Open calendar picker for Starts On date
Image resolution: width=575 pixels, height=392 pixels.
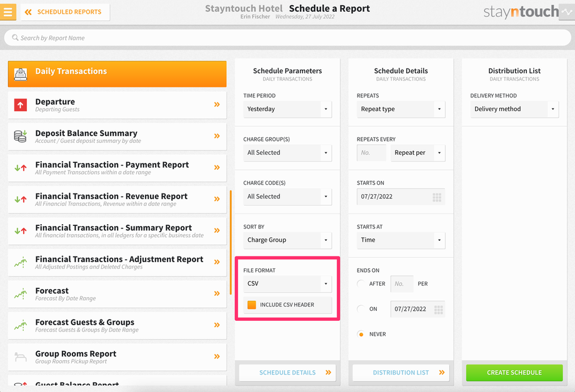point(437,197)
